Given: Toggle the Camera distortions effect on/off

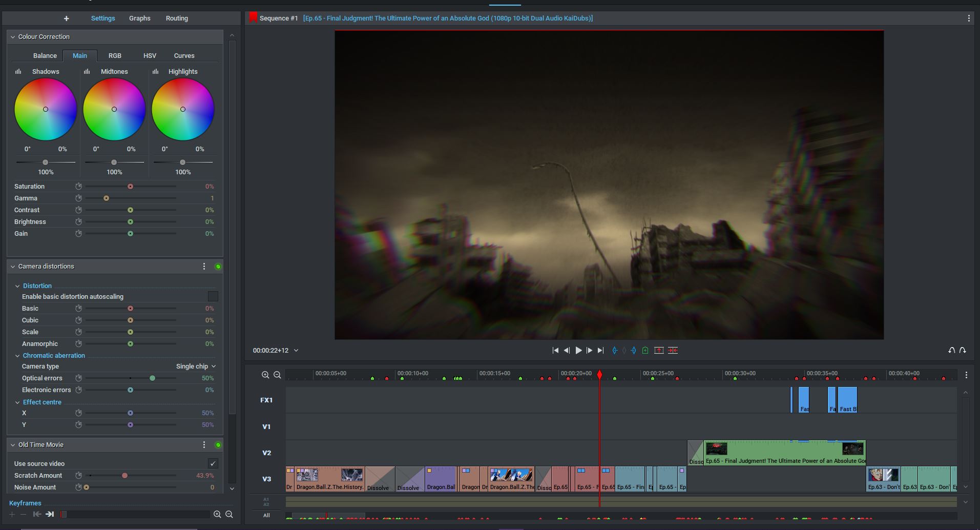Looking at the screenshot, I should click(218, 267).
